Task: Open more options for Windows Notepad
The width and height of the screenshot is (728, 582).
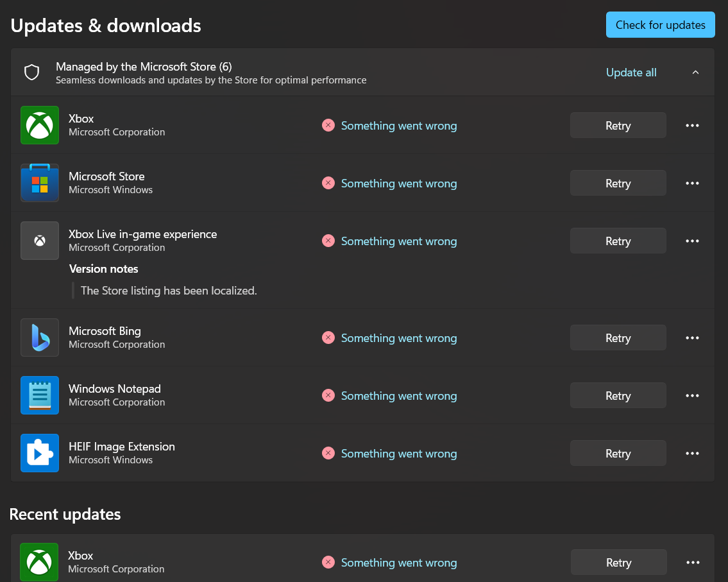Action: 692,395
